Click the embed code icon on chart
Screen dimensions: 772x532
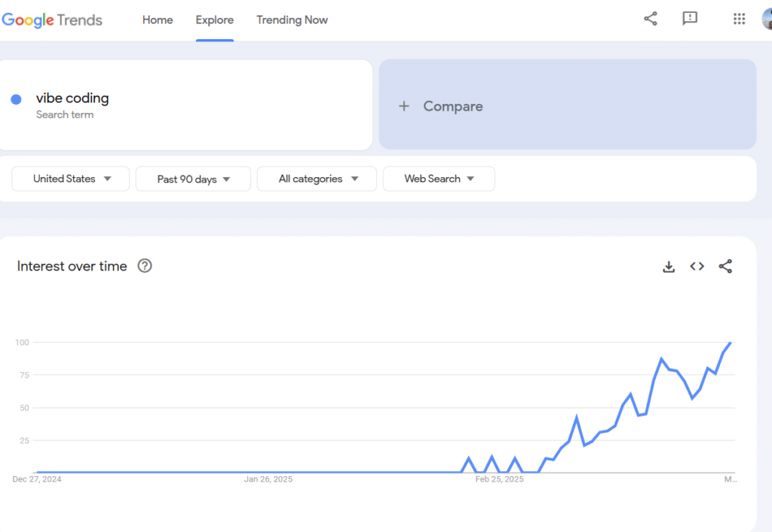(697, 267)
